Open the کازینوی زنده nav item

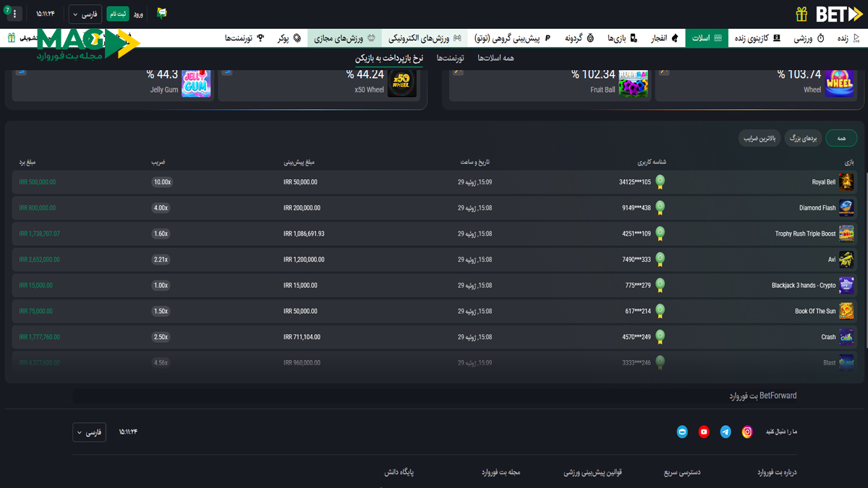coord(756,38)
